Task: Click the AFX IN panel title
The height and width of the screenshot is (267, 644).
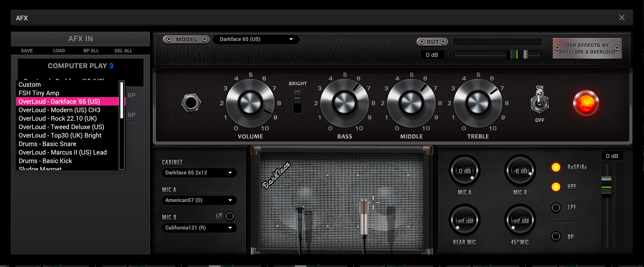Action: pos(80,39)
